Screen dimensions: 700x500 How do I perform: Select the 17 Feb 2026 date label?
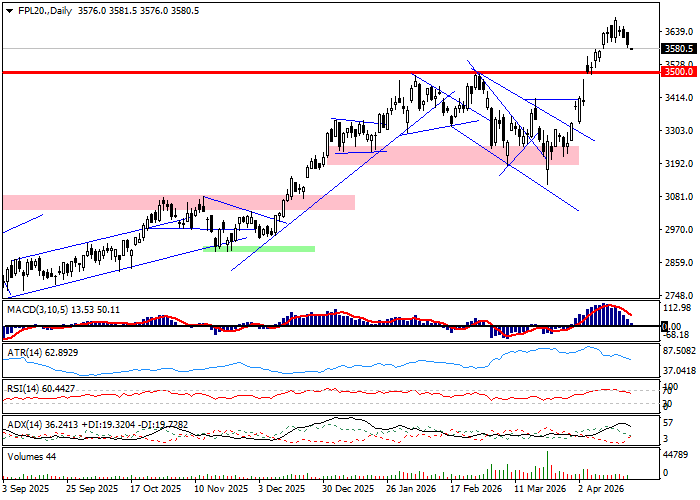tap(477, 491)
